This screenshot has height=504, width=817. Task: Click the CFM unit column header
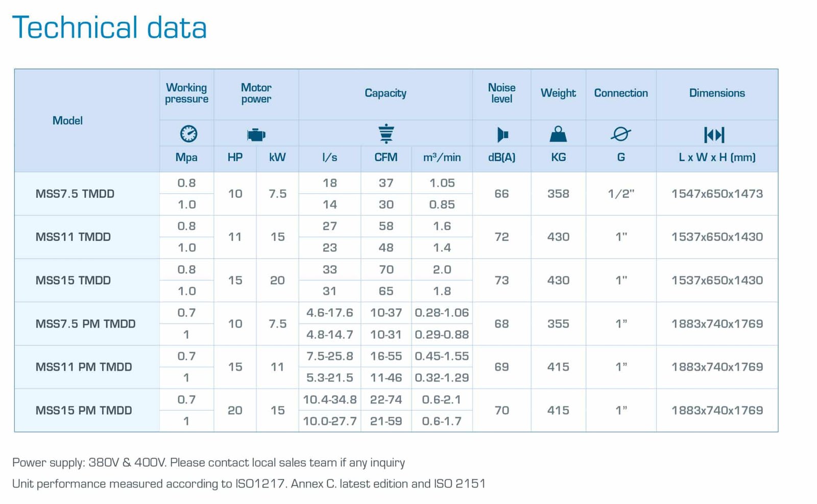(386, 158)
